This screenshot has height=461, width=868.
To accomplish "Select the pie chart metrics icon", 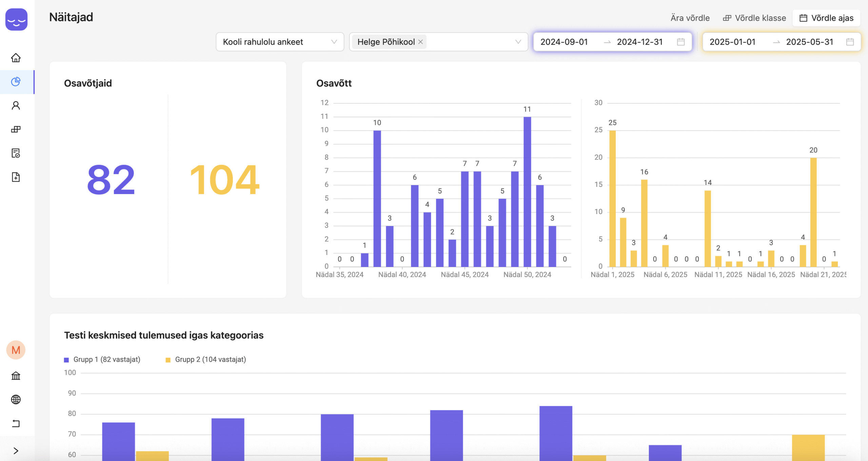I will 16,82.
